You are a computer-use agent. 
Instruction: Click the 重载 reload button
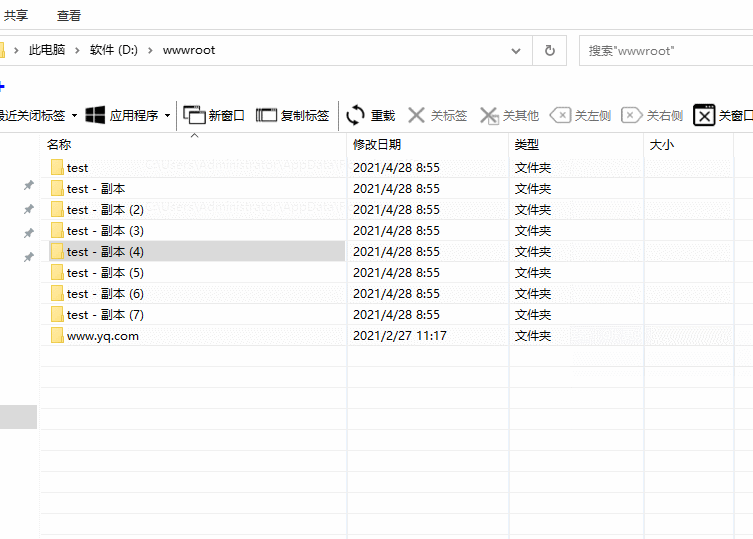[370, 115]
